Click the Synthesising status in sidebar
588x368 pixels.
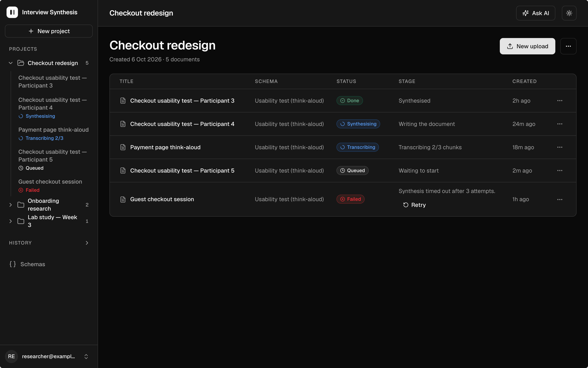pyautogui.click(x=37, y=116)
